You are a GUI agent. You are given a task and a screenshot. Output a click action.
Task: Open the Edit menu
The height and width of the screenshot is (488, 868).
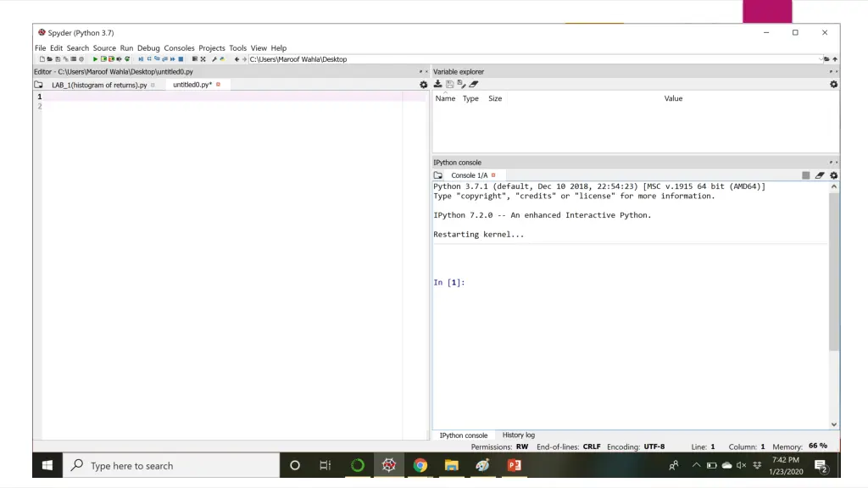coord(57,48)
